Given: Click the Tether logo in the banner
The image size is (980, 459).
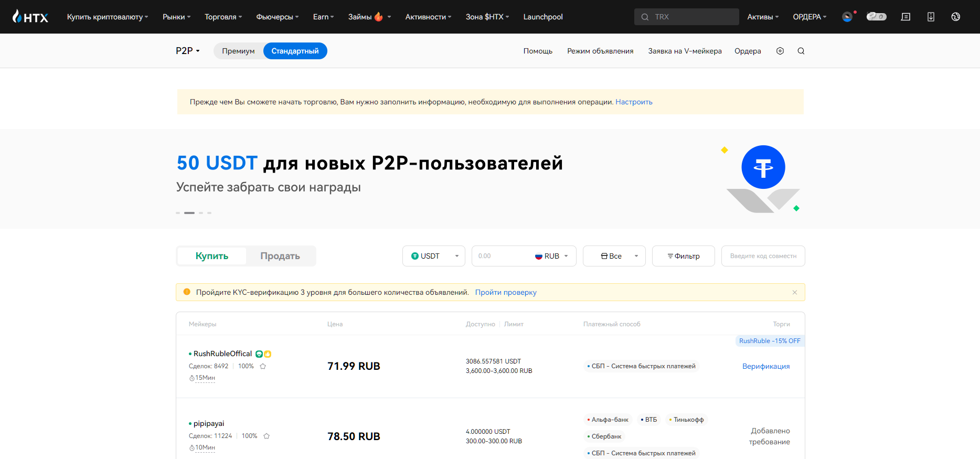Looking at the screenshot, I should pyautogui.click(x=763, y=167).
